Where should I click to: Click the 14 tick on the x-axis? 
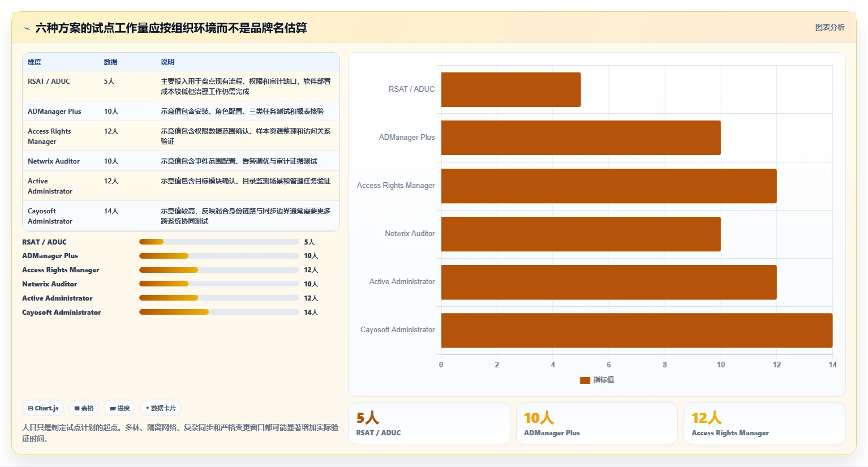point(832,365)
